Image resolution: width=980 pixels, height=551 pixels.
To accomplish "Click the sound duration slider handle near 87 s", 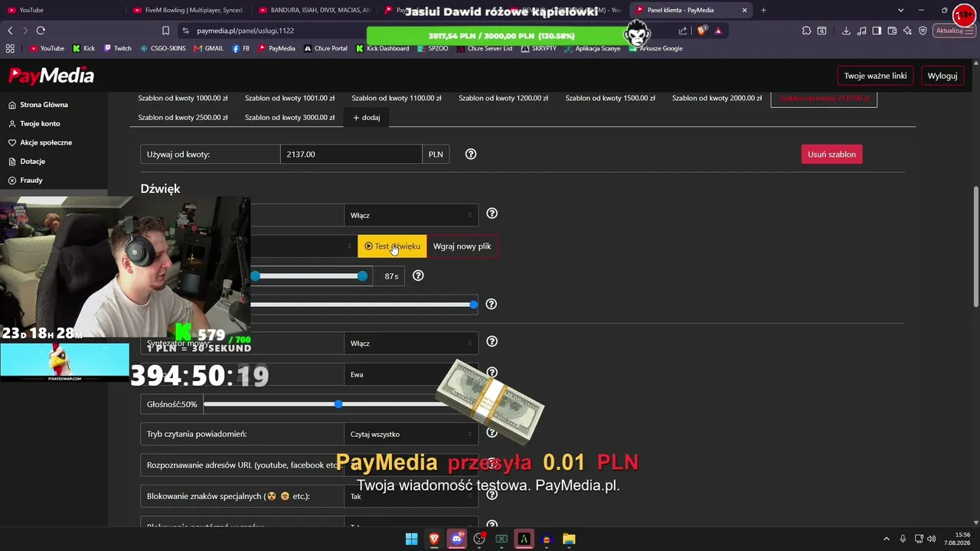I will [x=362, y=275].
